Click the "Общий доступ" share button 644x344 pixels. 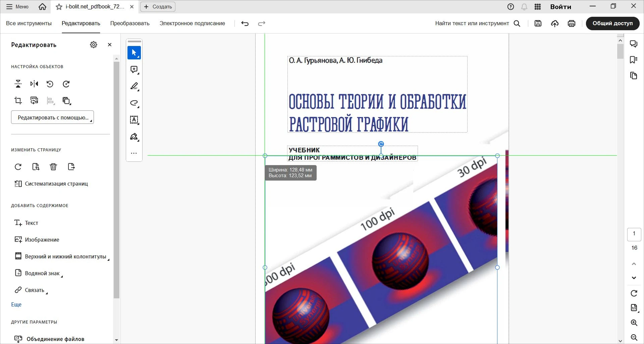(x=612, y=23)
